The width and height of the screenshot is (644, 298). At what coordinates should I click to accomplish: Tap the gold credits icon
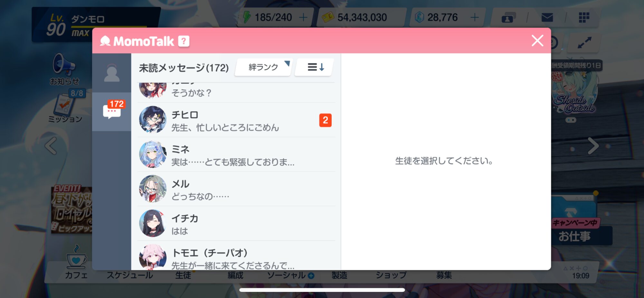tap(328, 17)
